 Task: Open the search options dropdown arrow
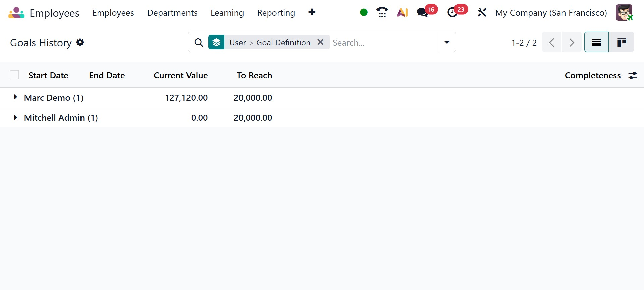coord(447,42)
